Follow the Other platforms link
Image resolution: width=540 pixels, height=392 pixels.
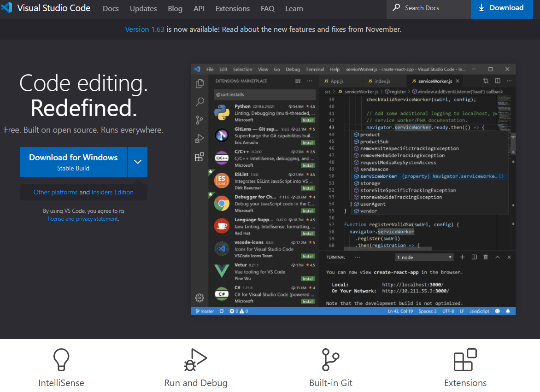[55, 192]
